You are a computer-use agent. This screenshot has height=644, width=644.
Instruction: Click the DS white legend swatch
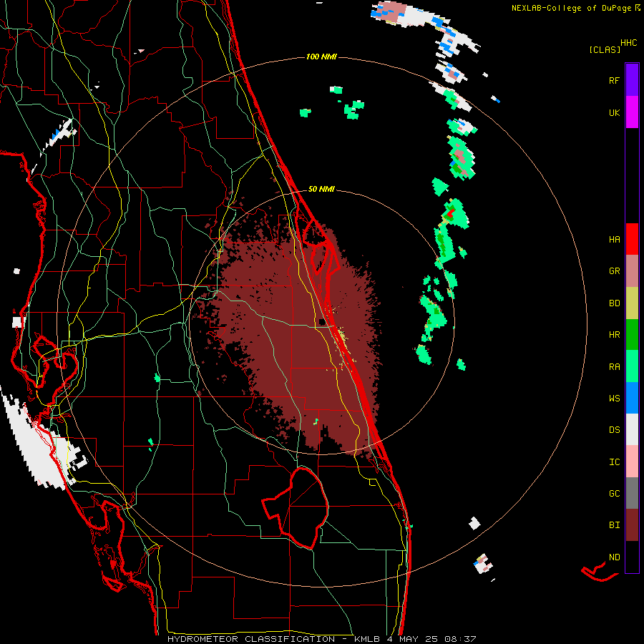tap(632, 429)
